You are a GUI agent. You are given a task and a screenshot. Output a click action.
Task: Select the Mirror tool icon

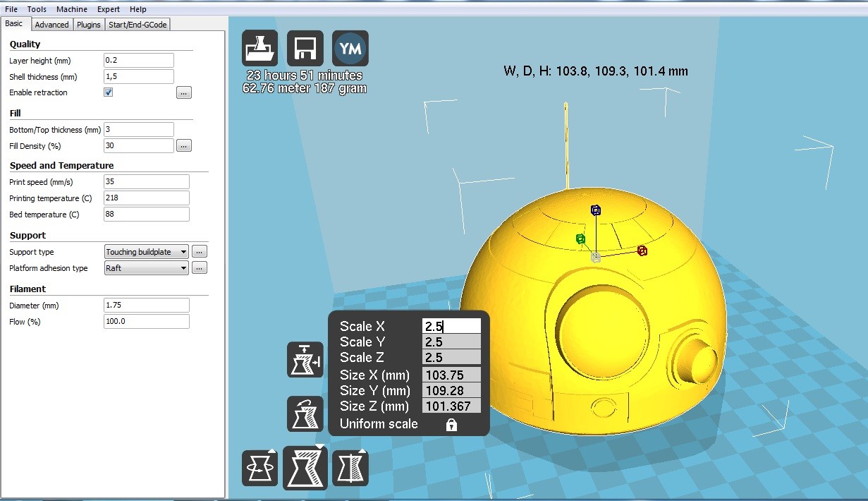tap(350, 467)
